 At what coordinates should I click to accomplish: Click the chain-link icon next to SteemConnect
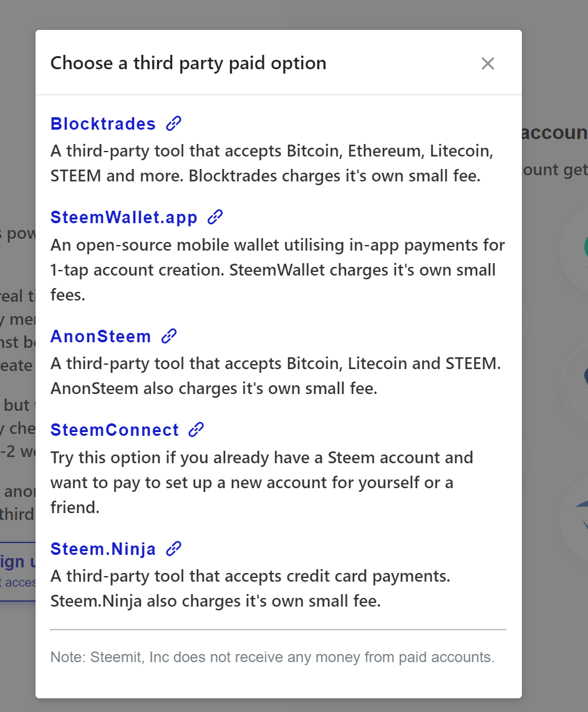[196, 430]
